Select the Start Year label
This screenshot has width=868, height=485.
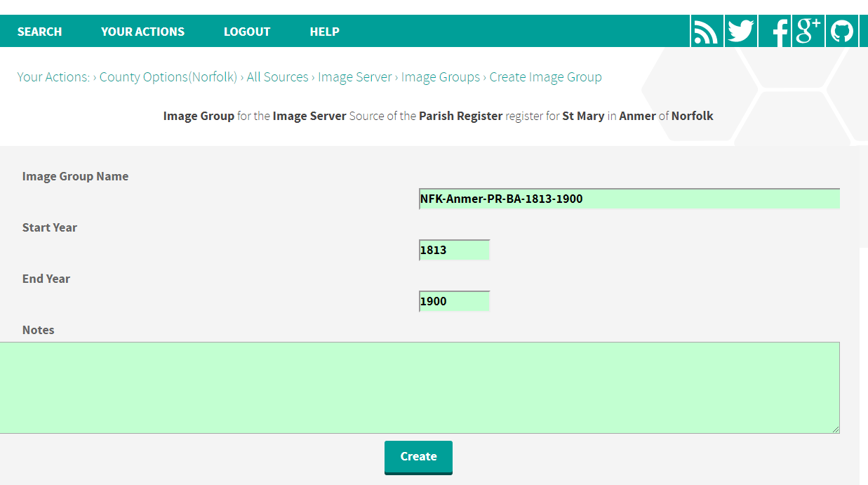(x=50, y=227)
